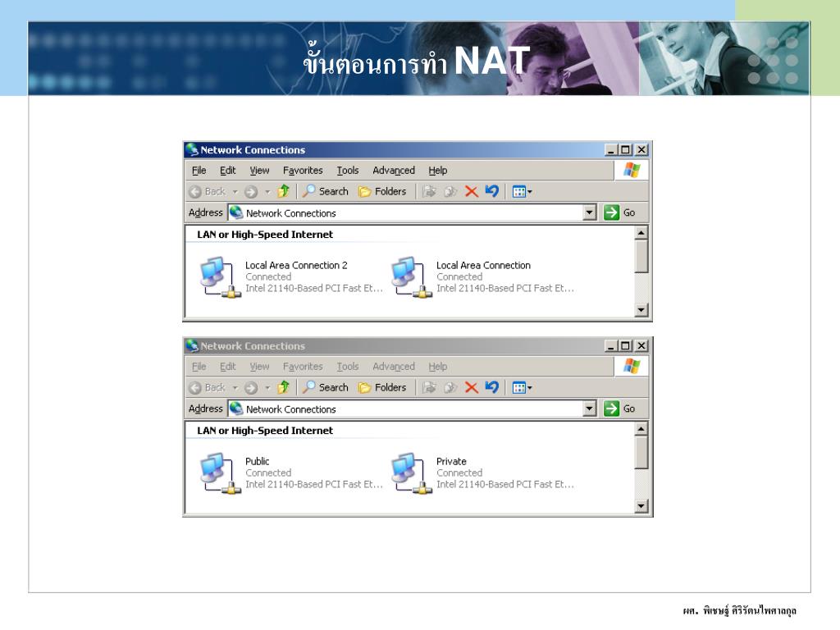
Task: Click Search in the lower window toolbar
Action: 325,387
